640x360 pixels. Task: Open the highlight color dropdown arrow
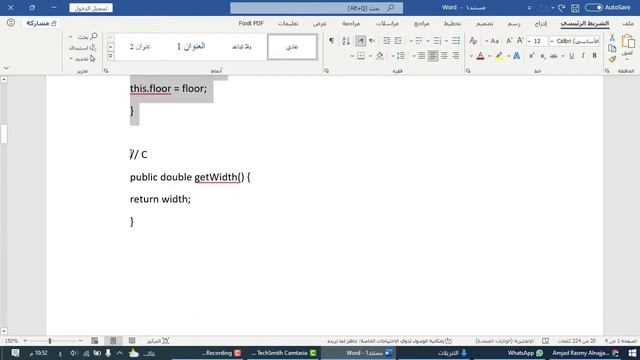click(x=489, y=56)
